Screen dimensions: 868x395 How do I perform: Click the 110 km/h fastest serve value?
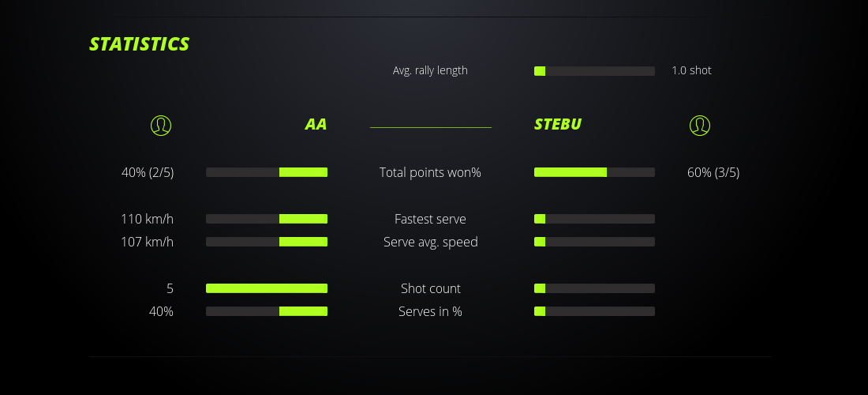pyautogui.click(x=147, y=219)
